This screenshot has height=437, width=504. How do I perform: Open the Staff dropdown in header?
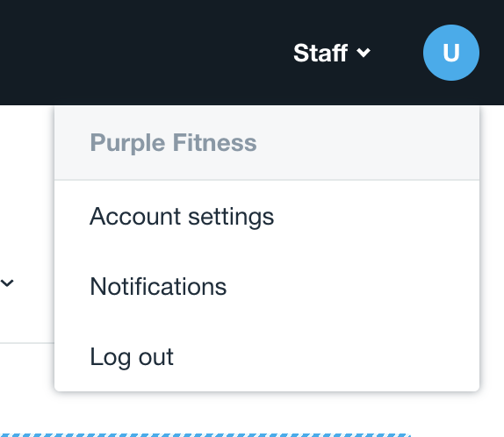point(332,53)
